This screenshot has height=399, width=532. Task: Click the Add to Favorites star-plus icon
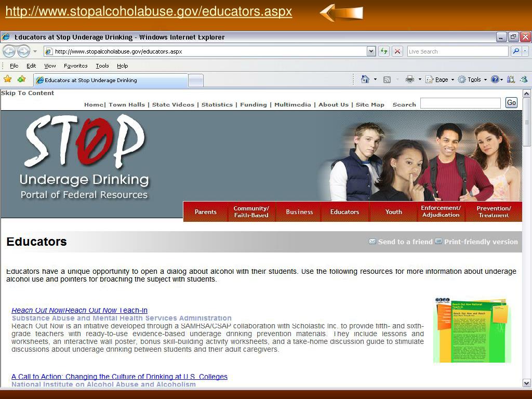[21, 79]
